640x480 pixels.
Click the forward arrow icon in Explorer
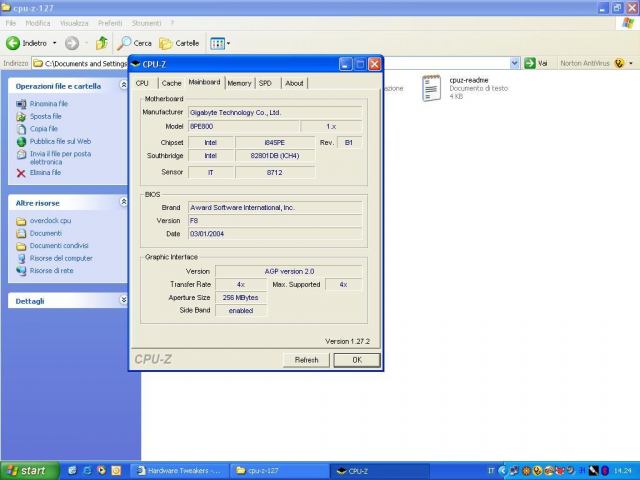pyautogui.click(x=72, y=43)
